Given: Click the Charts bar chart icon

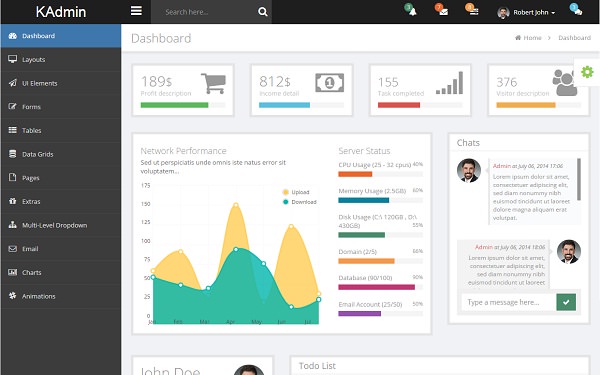Looking at the screenshot, I should pos(13,272).
